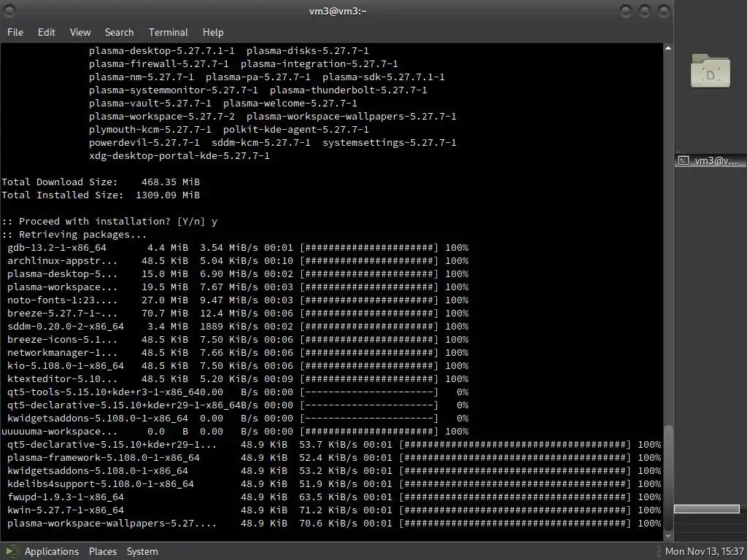Click the text 'Total Installed Size:'
This screenshot has height=560, width=747.
click(x=63, y=195)
